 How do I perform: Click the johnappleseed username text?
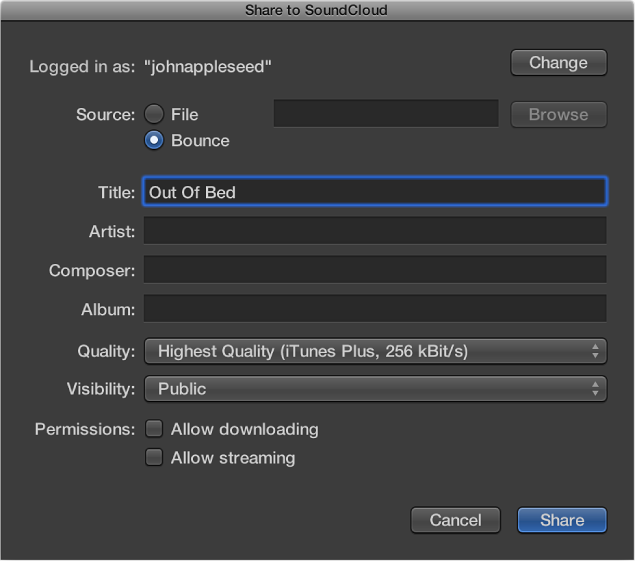click(207, 67)
